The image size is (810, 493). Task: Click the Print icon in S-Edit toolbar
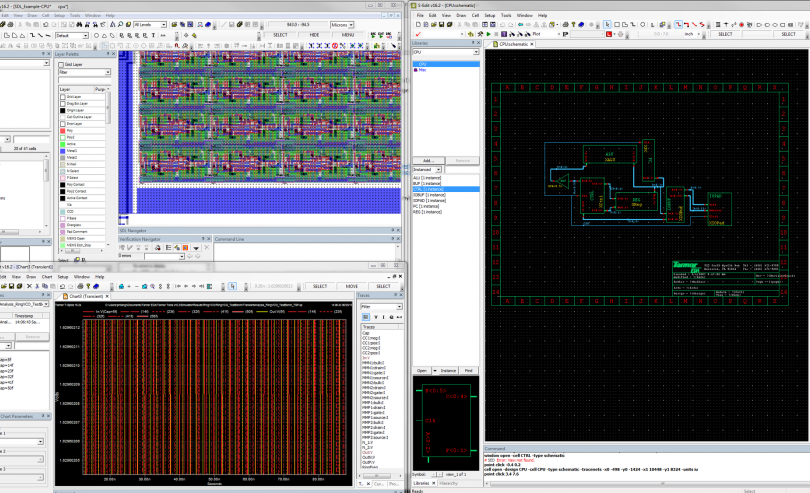(x=565, y=24)
